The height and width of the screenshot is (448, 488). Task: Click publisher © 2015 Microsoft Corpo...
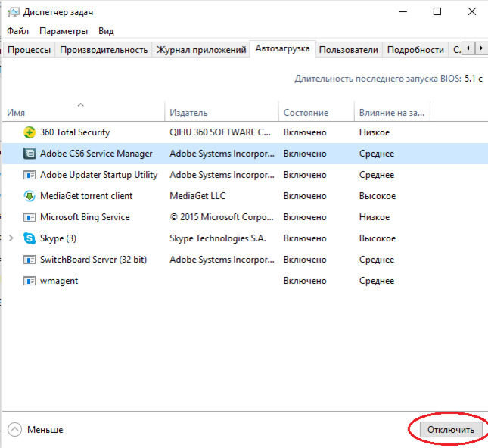tap(222, 217)
